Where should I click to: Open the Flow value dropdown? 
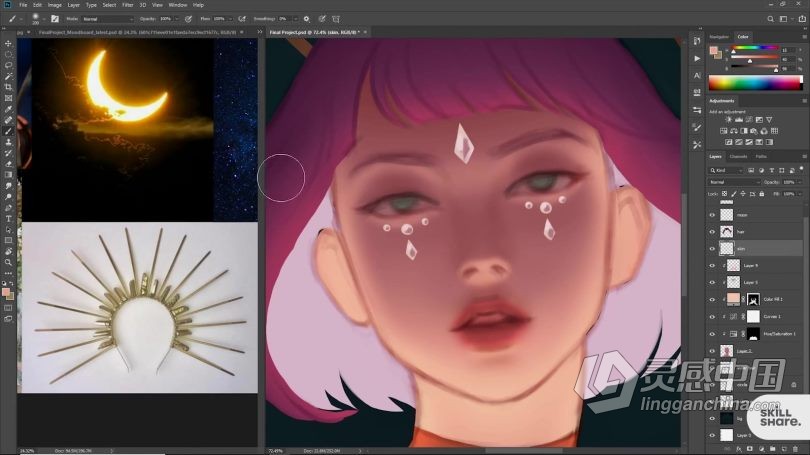(x=230, y=19)
